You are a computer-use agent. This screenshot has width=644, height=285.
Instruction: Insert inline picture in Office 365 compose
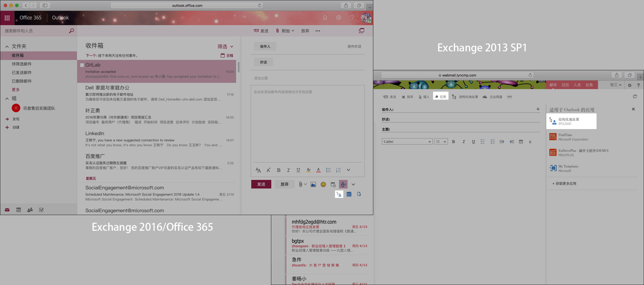(313, 184)
